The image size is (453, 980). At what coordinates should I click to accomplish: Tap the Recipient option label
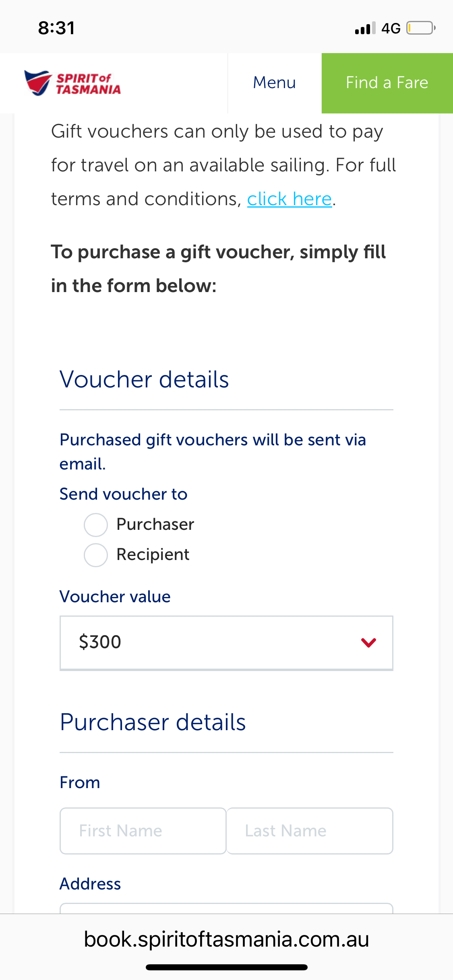pyautogui.click(x=153, y=555)
